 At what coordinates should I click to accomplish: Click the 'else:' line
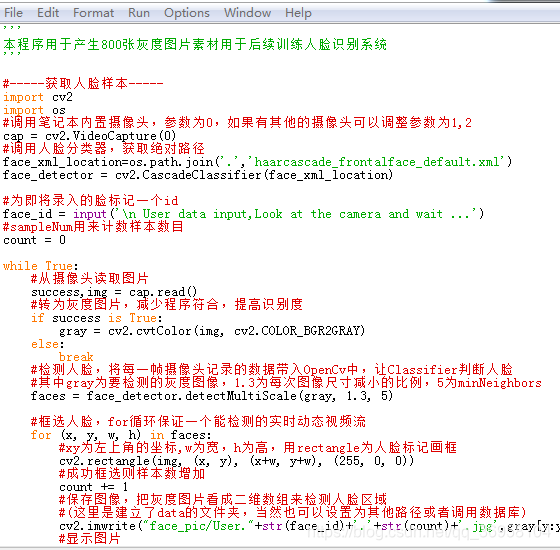pyautogui.click(x=48, y=344)
